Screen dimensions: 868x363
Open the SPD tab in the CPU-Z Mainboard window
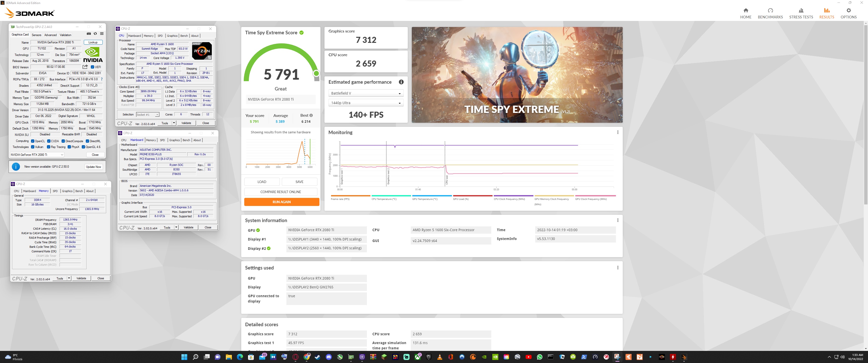point(162,140)
